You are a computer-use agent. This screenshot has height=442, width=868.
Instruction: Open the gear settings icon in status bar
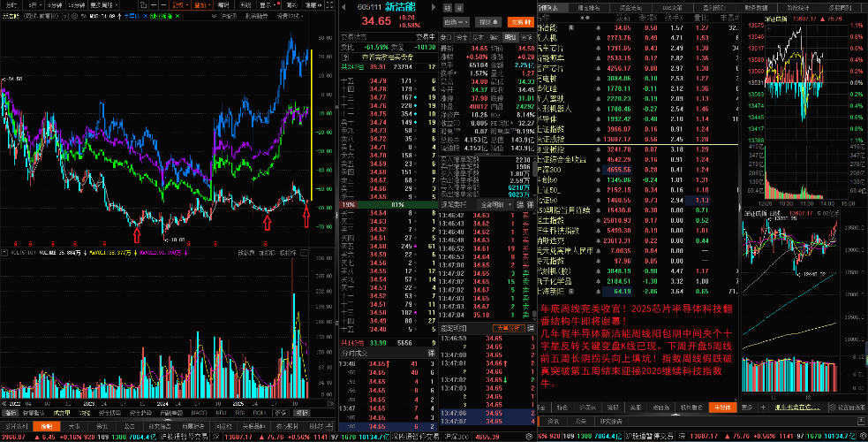tap(529, 437)
